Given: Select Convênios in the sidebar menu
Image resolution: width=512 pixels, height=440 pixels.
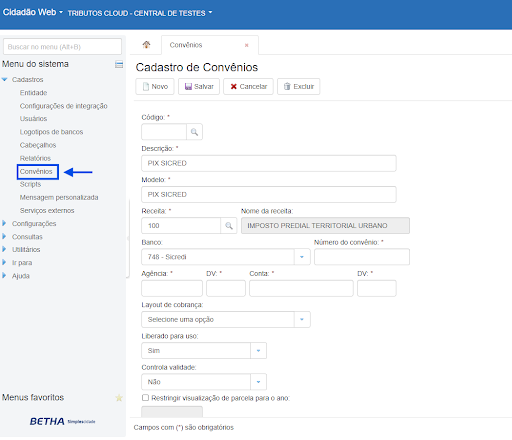Looking at the screenshot, I should (36, 172).
